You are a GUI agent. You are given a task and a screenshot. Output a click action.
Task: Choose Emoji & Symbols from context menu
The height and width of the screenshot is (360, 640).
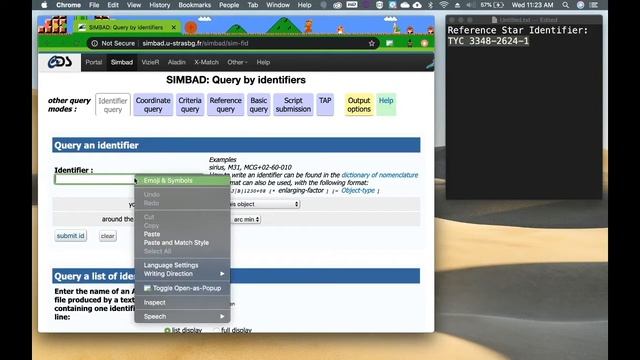point(182,180)
